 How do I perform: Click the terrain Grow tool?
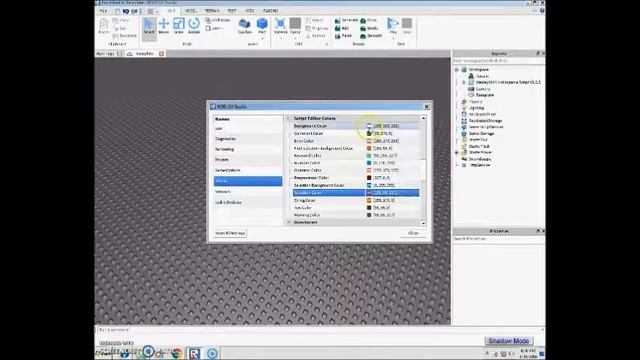click(369, 20)
